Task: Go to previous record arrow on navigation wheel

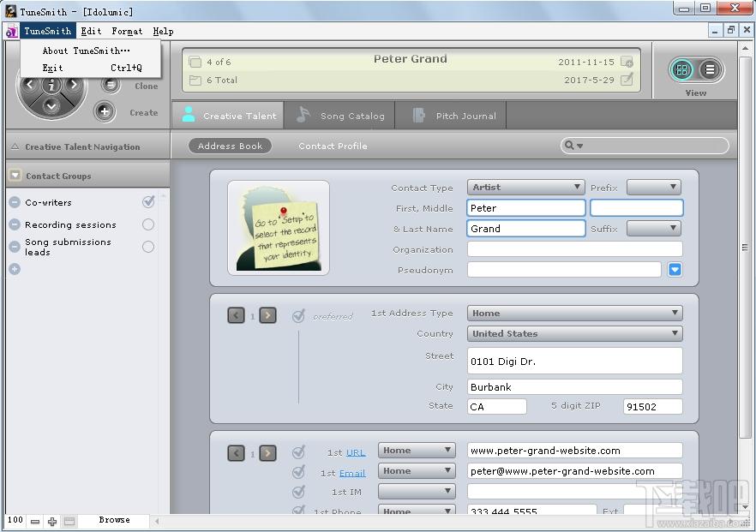Action: tap(29, 85)
